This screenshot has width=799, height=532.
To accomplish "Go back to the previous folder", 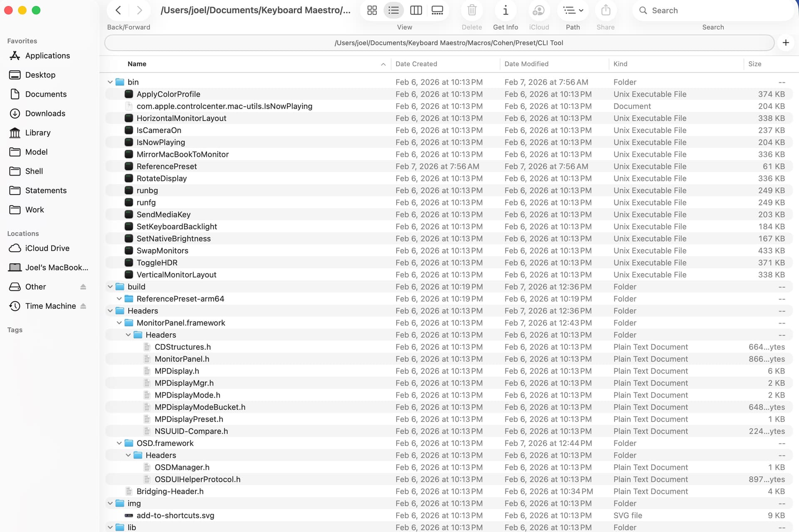I will (118, 10).
